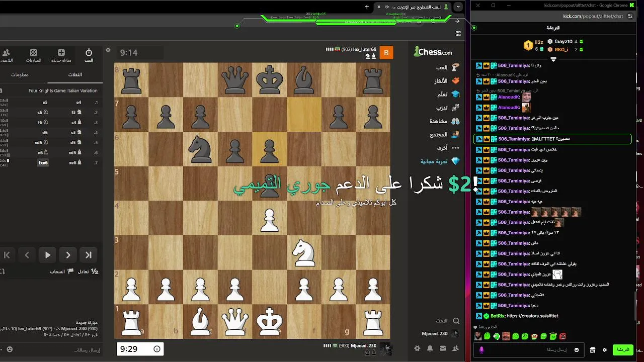The height and width of the screenshot is (362, 644).
Task: Select the Players tab with people icon
Action: click(6, 56)
